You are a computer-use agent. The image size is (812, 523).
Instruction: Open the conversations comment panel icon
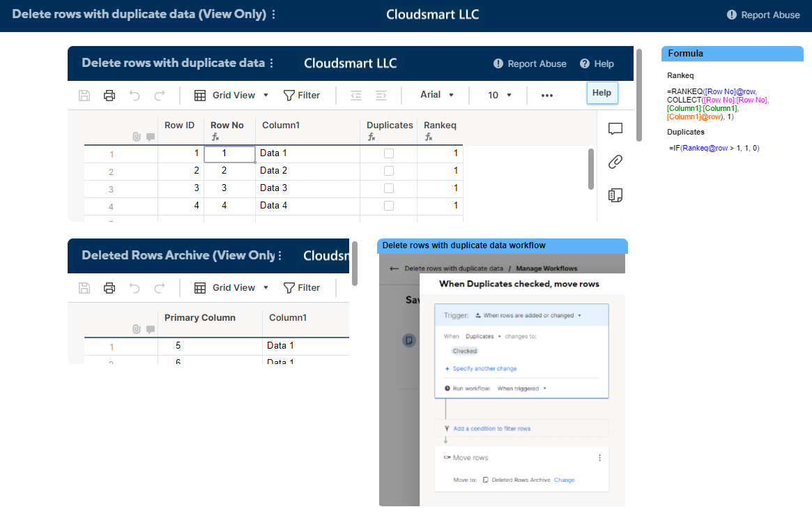615,128
